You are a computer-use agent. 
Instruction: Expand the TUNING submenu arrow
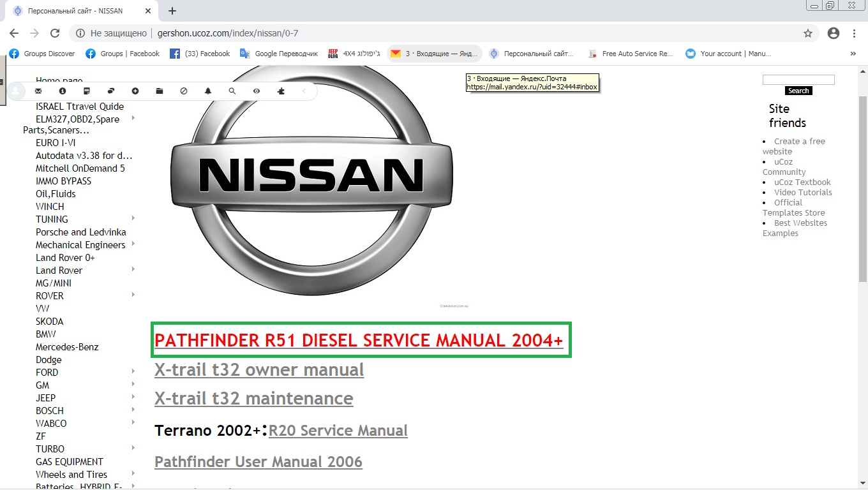pos(133,219)
